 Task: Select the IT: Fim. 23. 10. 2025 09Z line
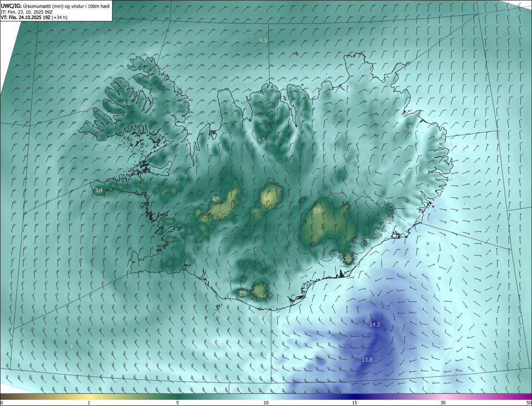point(26,12)
